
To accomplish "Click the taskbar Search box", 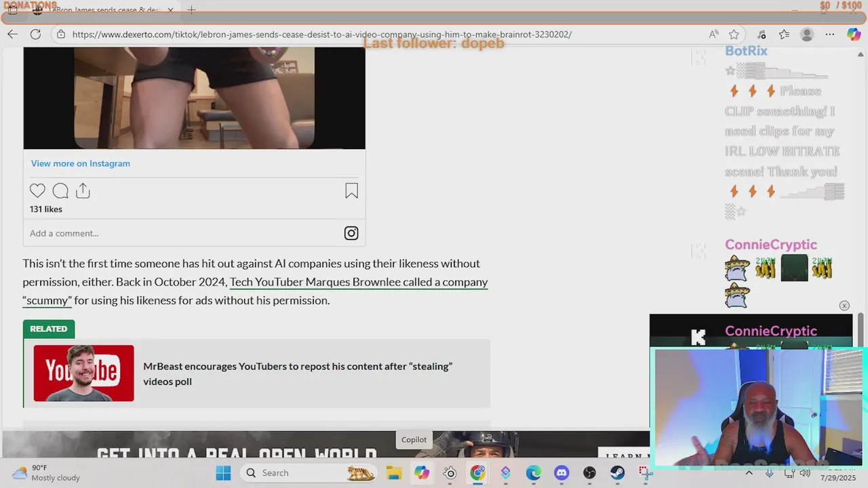I will pos(309,473).
